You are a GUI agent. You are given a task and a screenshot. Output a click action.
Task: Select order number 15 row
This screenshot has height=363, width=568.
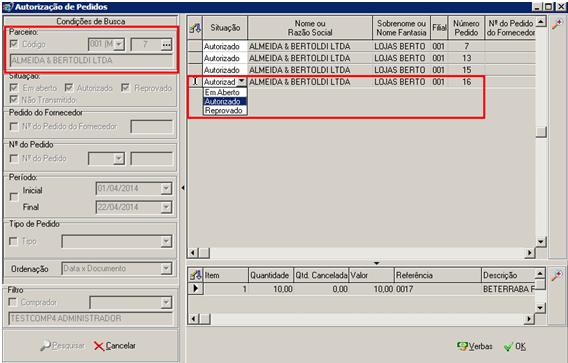362,70
